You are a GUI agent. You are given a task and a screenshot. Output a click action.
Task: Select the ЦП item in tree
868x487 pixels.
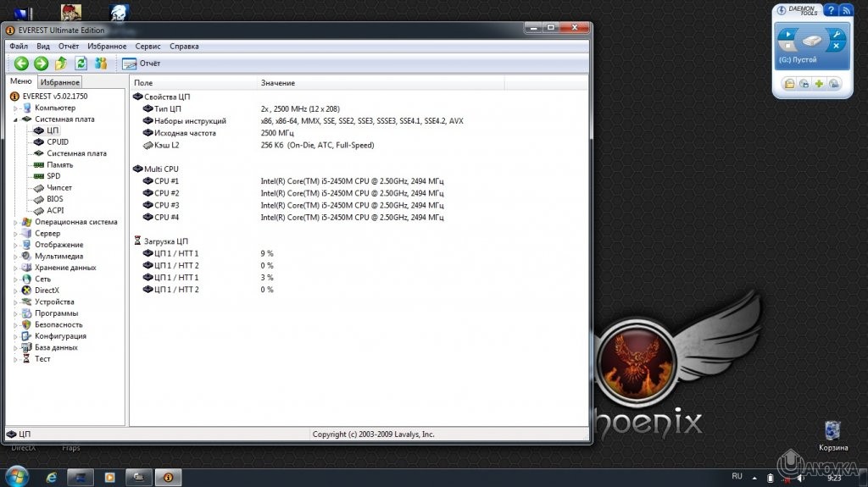click(x=47, y=130)
